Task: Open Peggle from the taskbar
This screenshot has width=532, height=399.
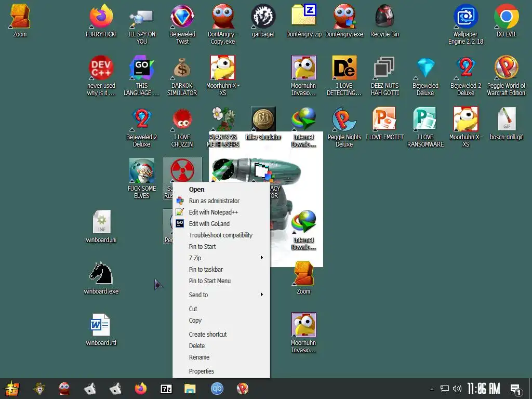Action: (242, 389)
